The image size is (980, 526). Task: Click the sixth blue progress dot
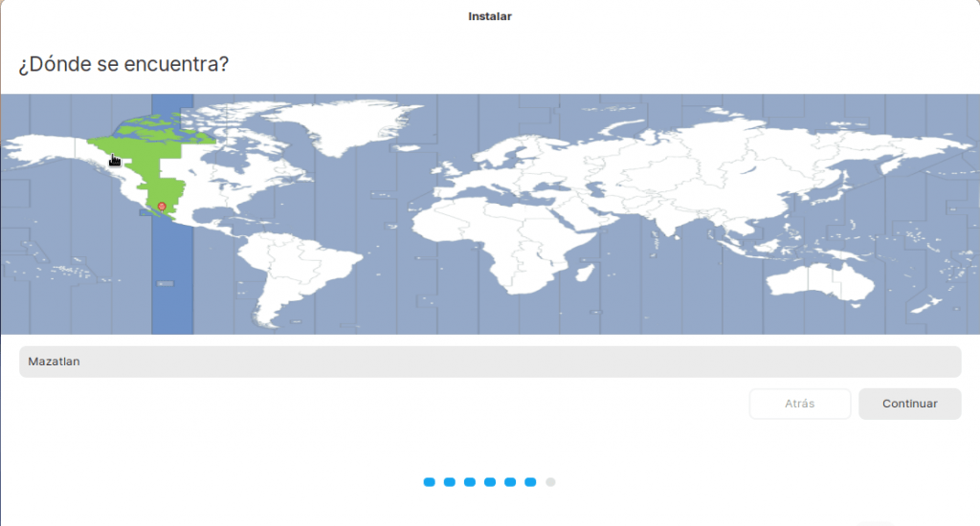[x=530, y=482]
